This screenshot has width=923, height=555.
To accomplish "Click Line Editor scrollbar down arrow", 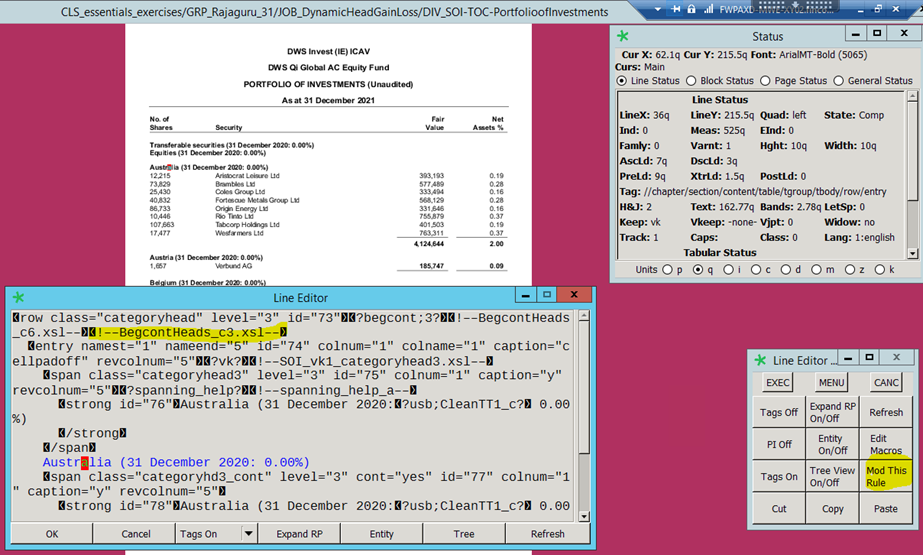I will pos(584,517).
